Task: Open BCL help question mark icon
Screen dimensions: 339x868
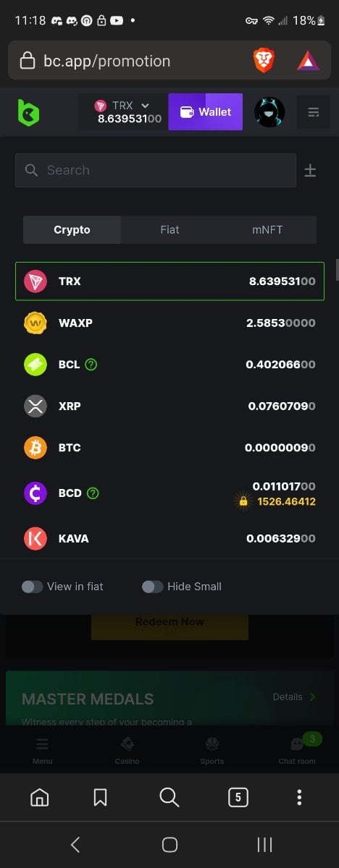Action: click(91, 365)
